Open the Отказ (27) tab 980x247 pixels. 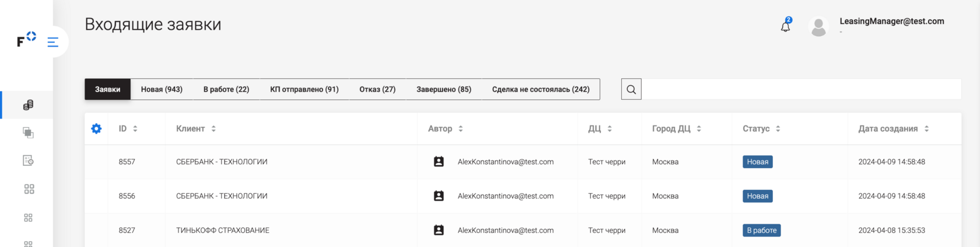click(377, 89)
